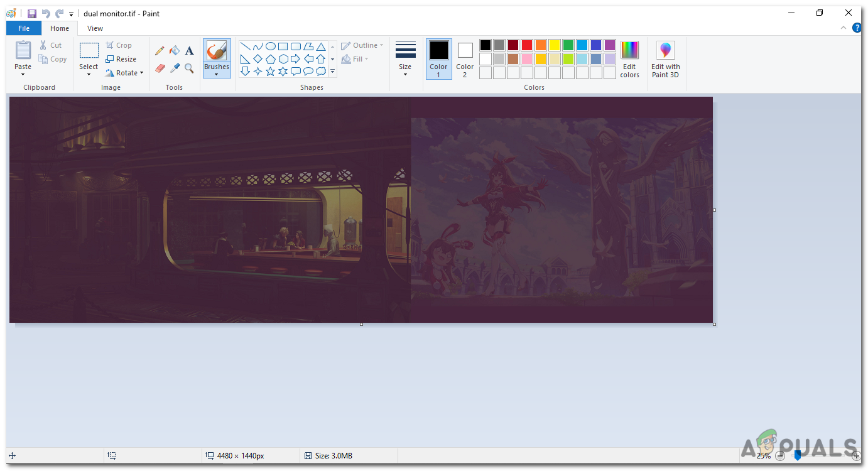Open the Rotate options dropdown

[x=125, y=72]
